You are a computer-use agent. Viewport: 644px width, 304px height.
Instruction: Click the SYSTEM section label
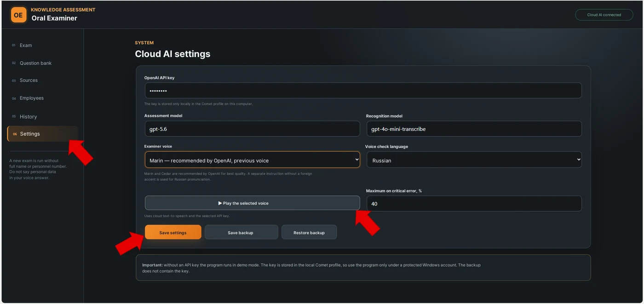pyautogui.click(x=144, y=43)
